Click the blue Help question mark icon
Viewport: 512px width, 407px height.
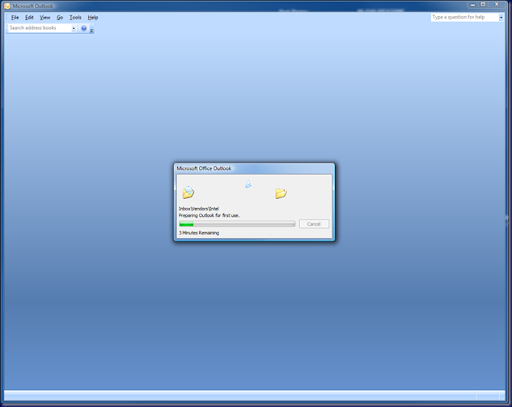(84, 28)
